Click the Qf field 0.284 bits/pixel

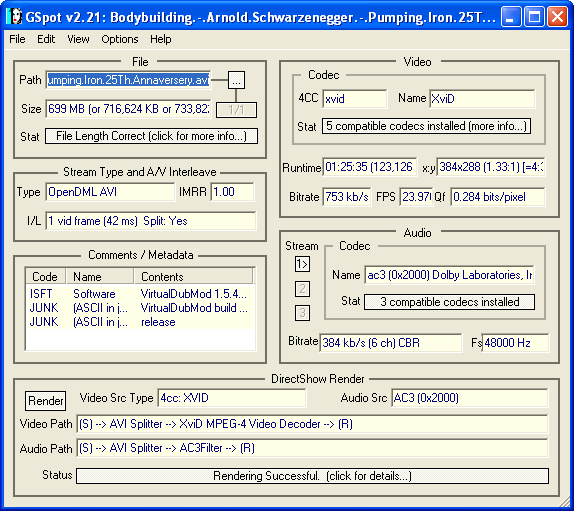[498, 197]
